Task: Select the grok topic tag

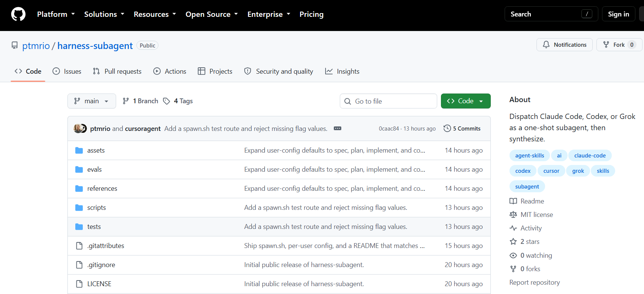Action: click(578, 171)
